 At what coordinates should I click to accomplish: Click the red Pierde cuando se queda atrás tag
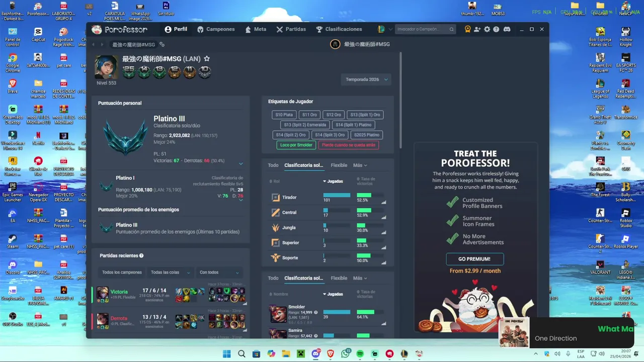tap(348, 145)
